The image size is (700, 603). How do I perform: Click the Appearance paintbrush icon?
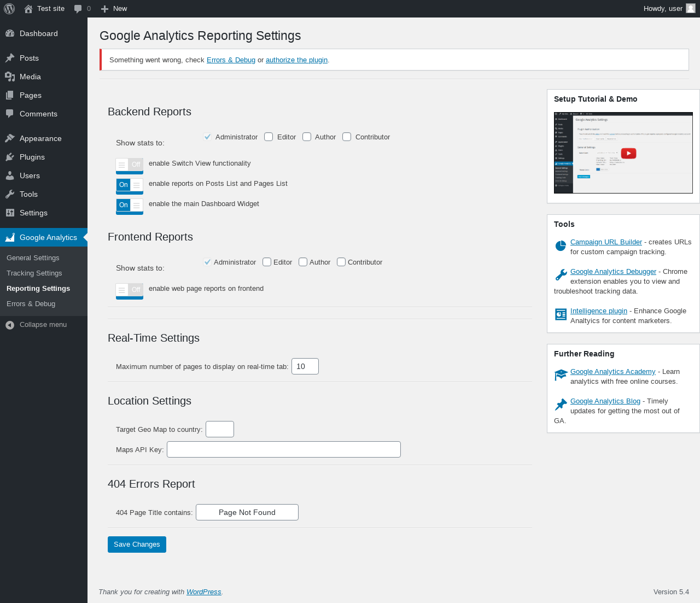coord(10,138)
